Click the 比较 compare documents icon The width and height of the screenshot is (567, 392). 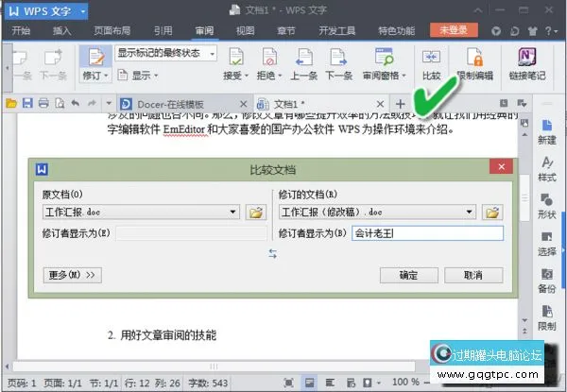431,57
